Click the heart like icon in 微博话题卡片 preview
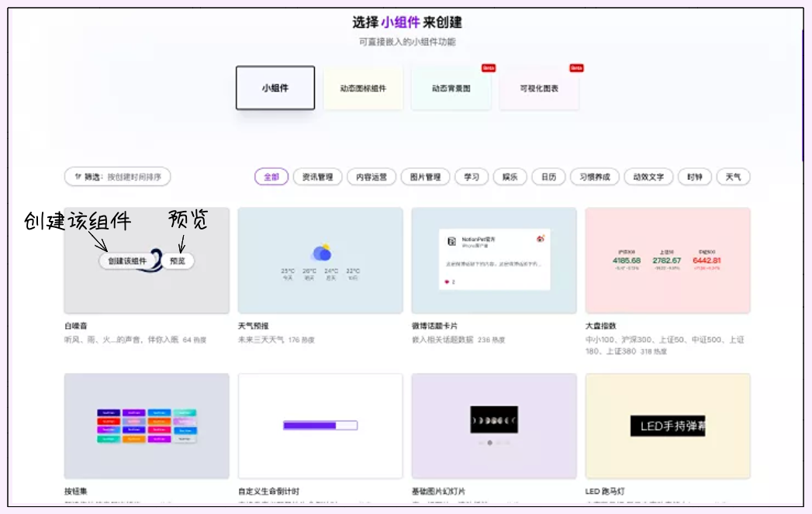Image resolution: width=812 pixels, height=514 pixels. [447, 282]
